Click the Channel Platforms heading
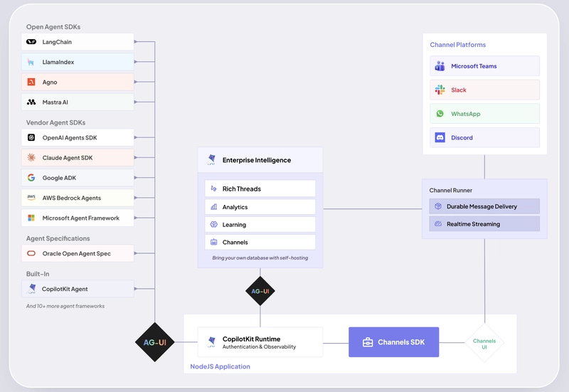The height and width of the screenshot is (392, 569). (458, 45)
